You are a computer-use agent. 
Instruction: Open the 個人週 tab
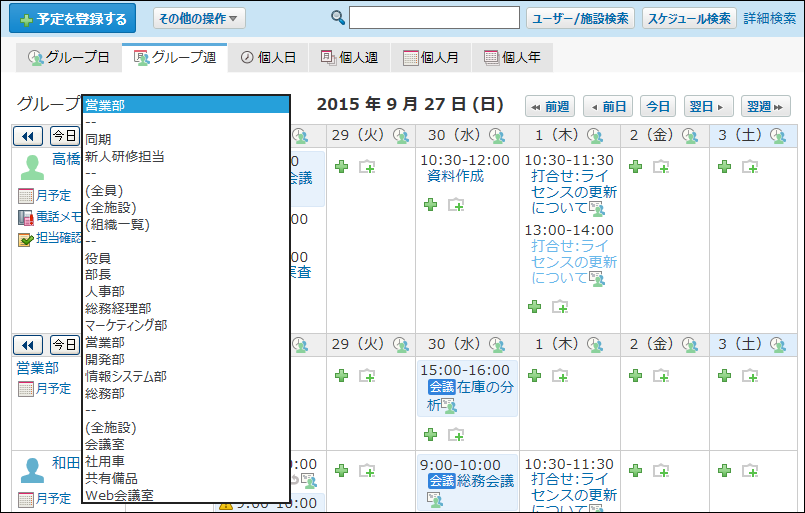[x=349, y=58]
